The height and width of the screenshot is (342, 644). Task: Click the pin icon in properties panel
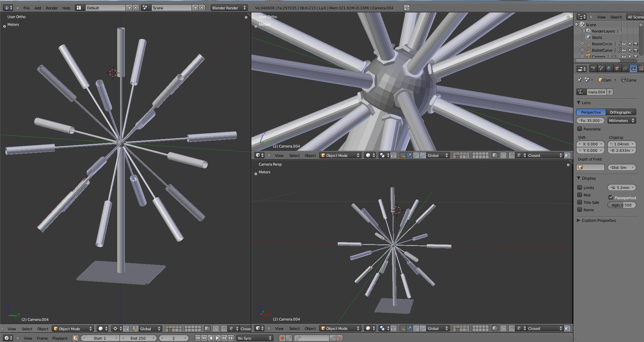580,80
